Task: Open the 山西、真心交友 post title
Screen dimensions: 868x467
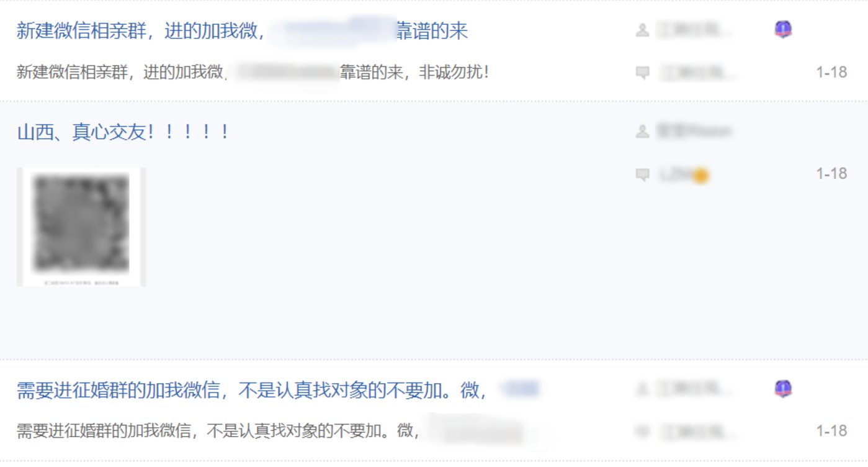Action: coord(123,132)
